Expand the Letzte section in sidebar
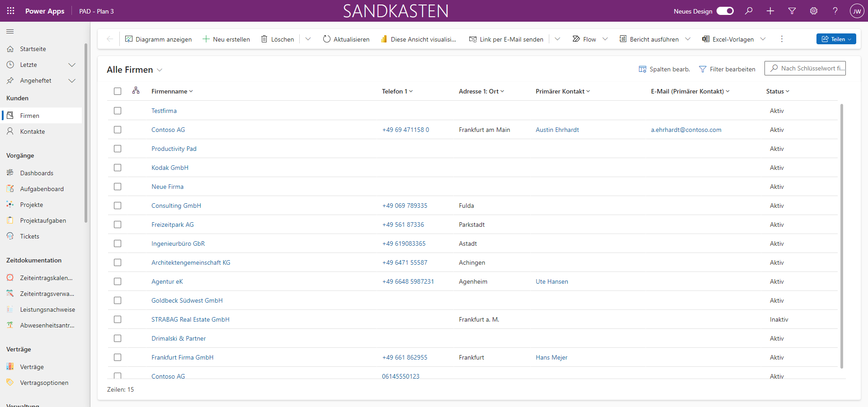 pos(71,65)
